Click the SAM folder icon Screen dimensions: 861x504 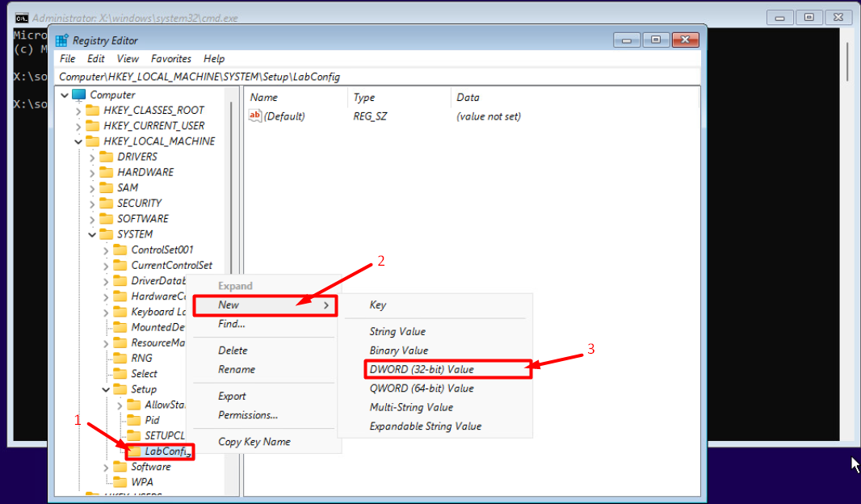tap(107, 187)
